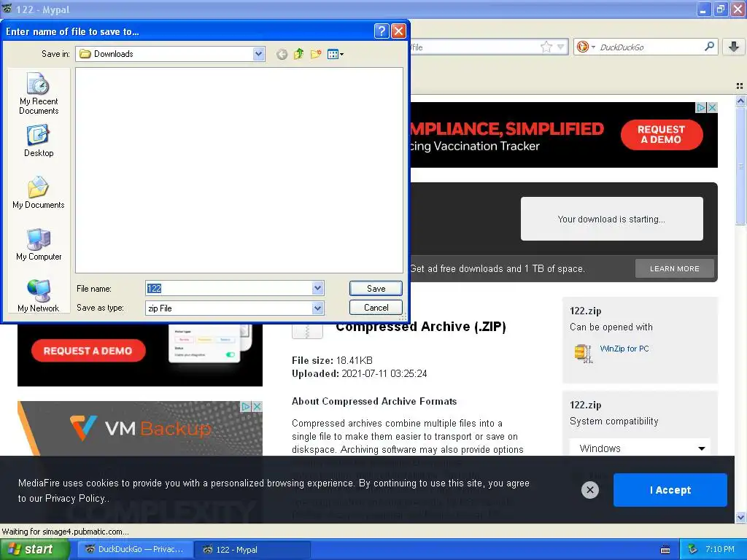
Task: Close the VM Backup ad X icon
Action: click(x=257, y=407)
